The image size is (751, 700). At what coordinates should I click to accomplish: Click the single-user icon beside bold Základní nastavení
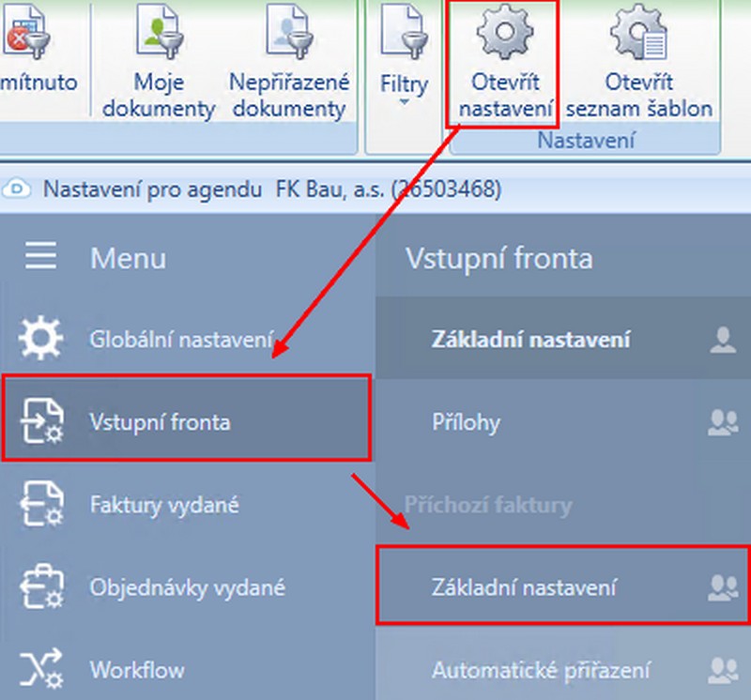point(722,340)
